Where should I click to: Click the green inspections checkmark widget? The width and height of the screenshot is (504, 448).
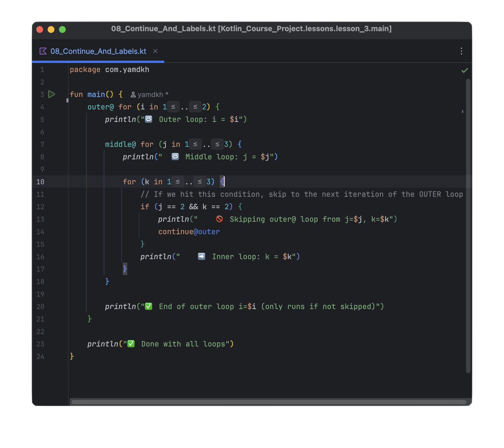pyautogui.click(x=465, y=70)
